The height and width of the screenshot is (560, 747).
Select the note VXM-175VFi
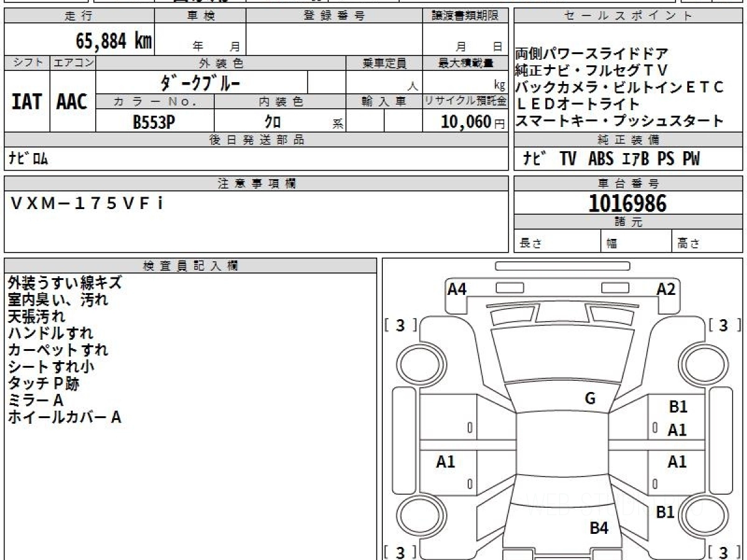click(x=87, y=203)
